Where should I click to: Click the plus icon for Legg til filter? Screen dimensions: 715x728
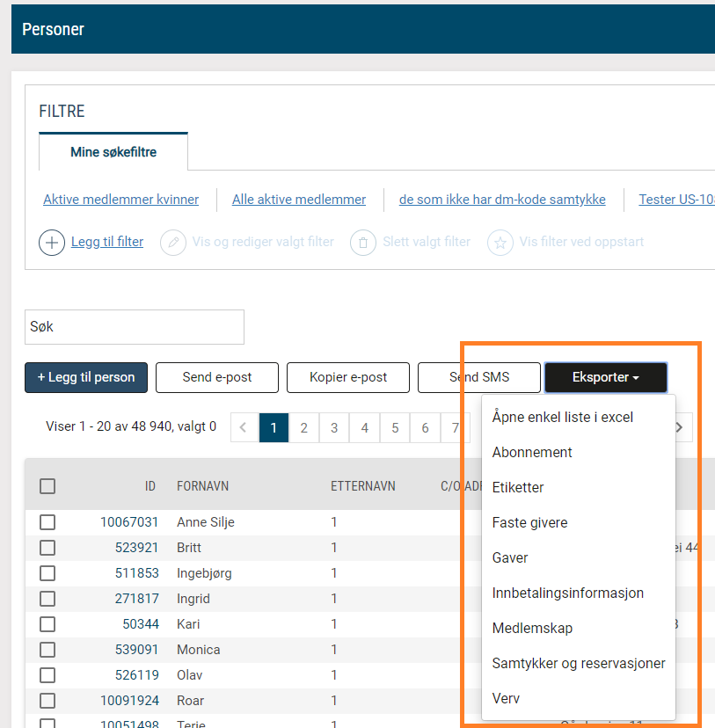click(52, 242)
